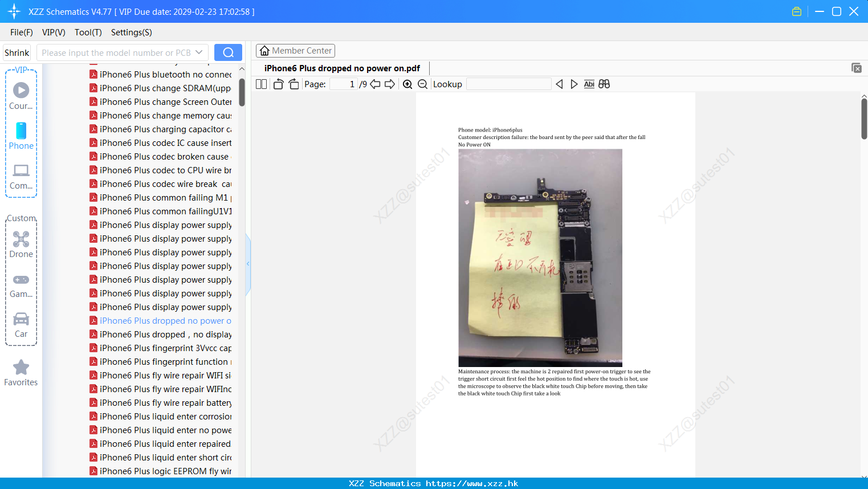Open 'iPhone6 Plus liquid enter repaired' file
The image size is (868, 489).
pyautogui.click(x=161, y=444)
